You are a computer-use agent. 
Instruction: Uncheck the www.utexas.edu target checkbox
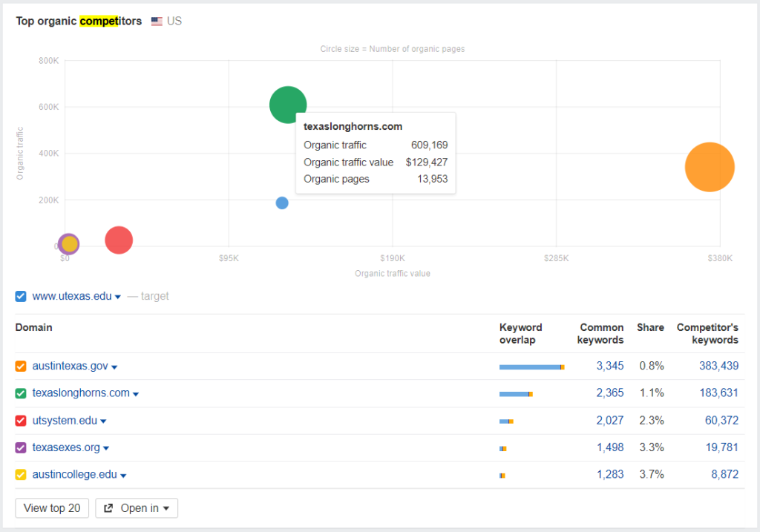coord(20,296)
